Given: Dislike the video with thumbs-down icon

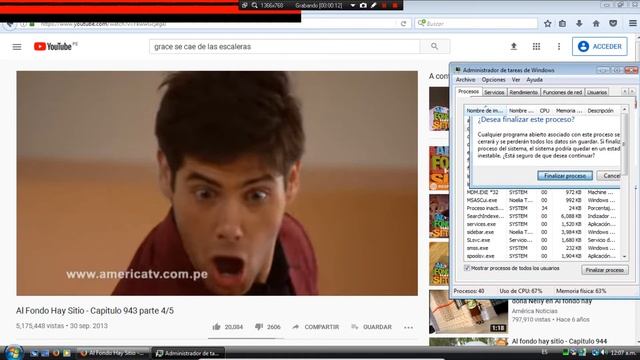Looking at the screenshot, I should (259, 327).
